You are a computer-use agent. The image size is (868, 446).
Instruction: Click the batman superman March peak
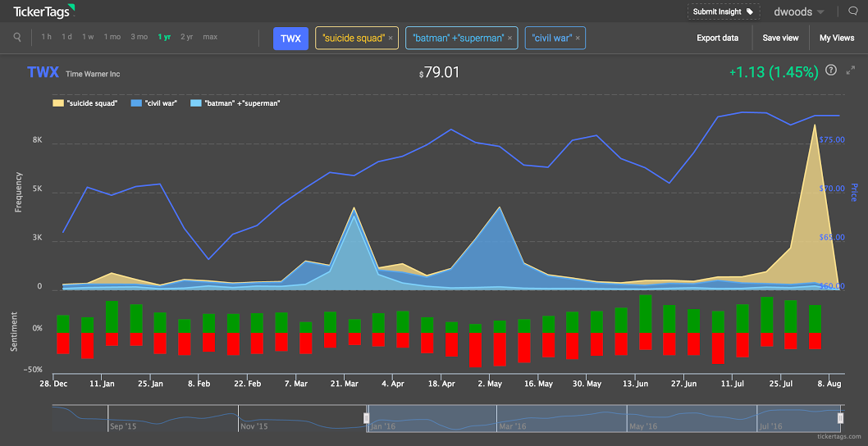354,215
